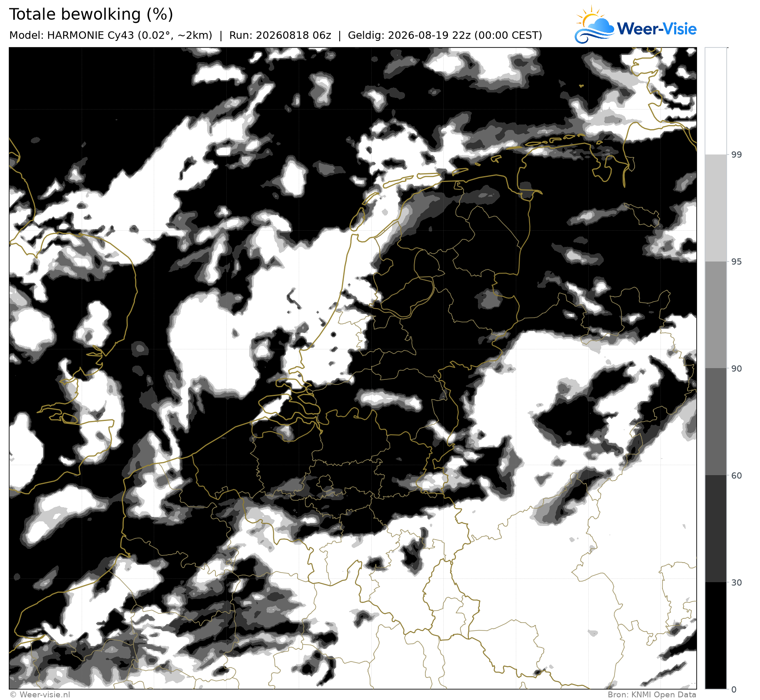Click the Bron: KNMI Open Data credit
The width and height of the screenshot is (760, 700).
click(x=652, y=695)
